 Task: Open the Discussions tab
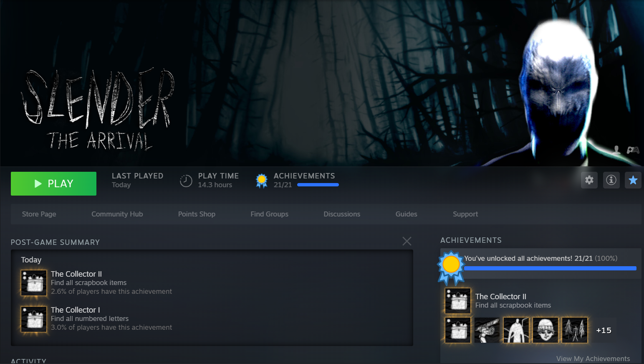[342, 214]
